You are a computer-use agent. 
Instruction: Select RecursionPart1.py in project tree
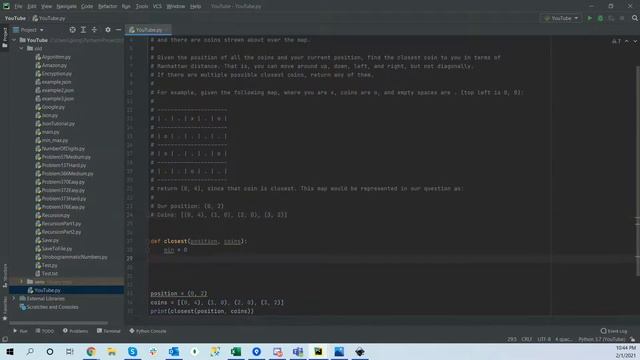click(x=58, y=224)
